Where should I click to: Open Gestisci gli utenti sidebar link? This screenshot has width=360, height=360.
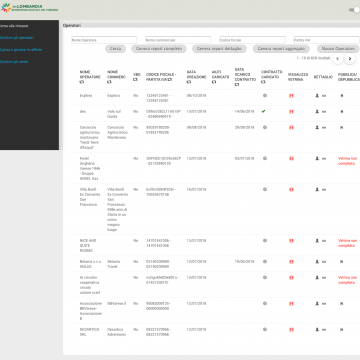(x=14, y=62)
